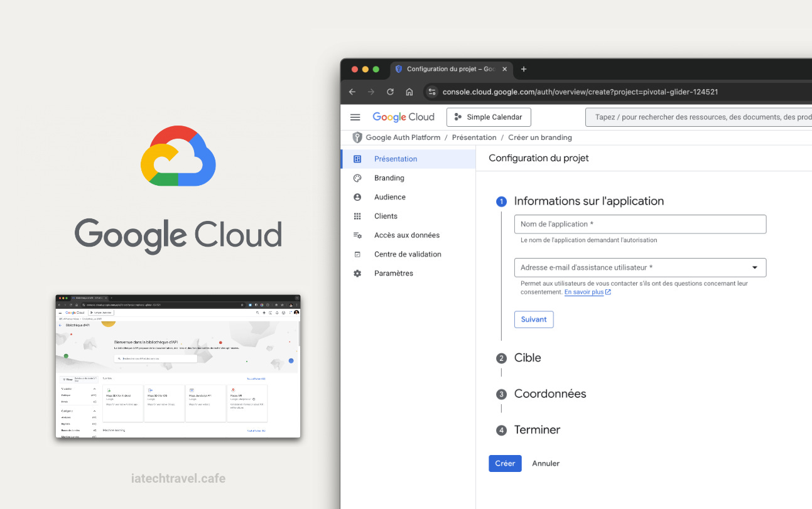Open a new browser tab
The width and height of the screenshot is (812, 509).
click(x=524, y=69)
